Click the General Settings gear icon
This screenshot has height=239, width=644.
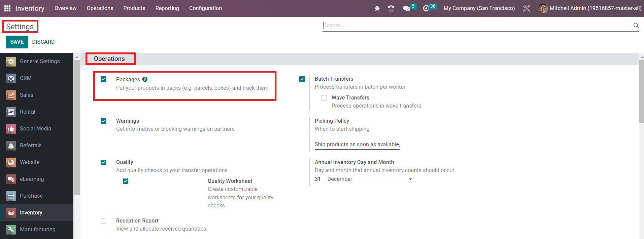11,62
